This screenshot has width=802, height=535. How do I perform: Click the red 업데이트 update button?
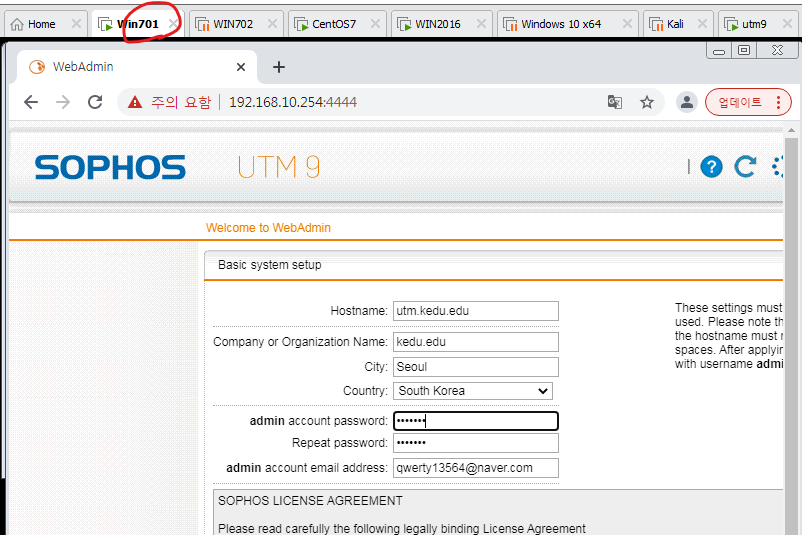coord(740,102)
